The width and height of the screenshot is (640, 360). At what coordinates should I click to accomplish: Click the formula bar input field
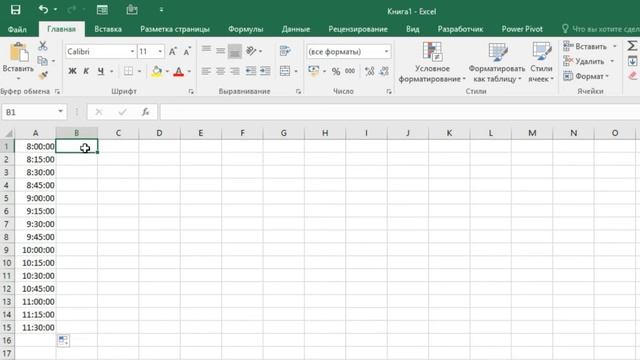tap(400, 112)
